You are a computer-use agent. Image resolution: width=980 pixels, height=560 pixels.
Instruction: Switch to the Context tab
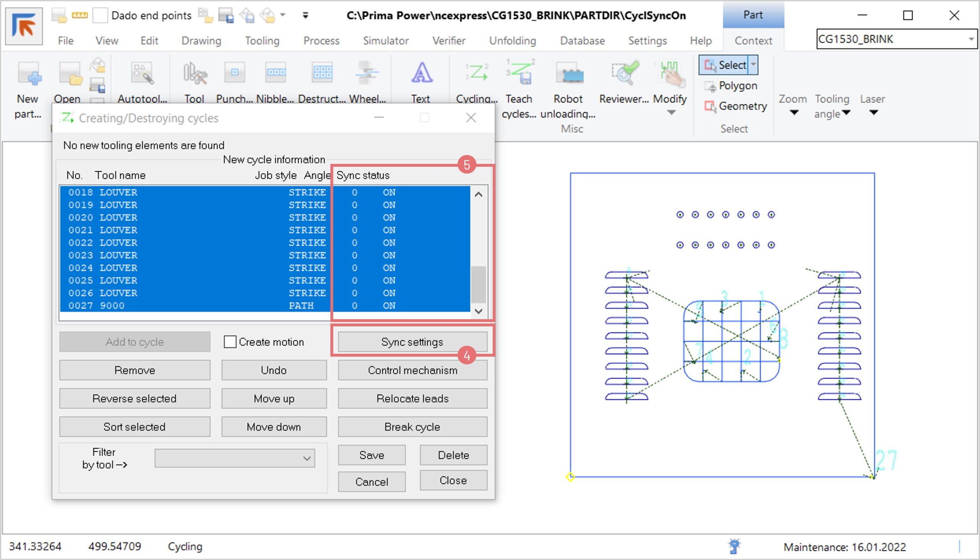pyautogui.click(x=753, y=41)
